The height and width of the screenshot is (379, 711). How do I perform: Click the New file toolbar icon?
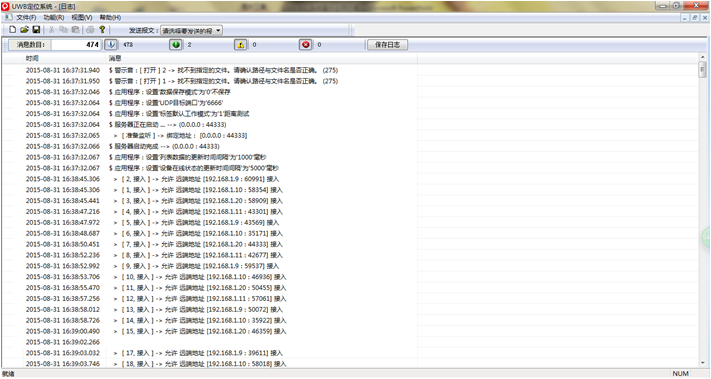[x=13, y=30]
